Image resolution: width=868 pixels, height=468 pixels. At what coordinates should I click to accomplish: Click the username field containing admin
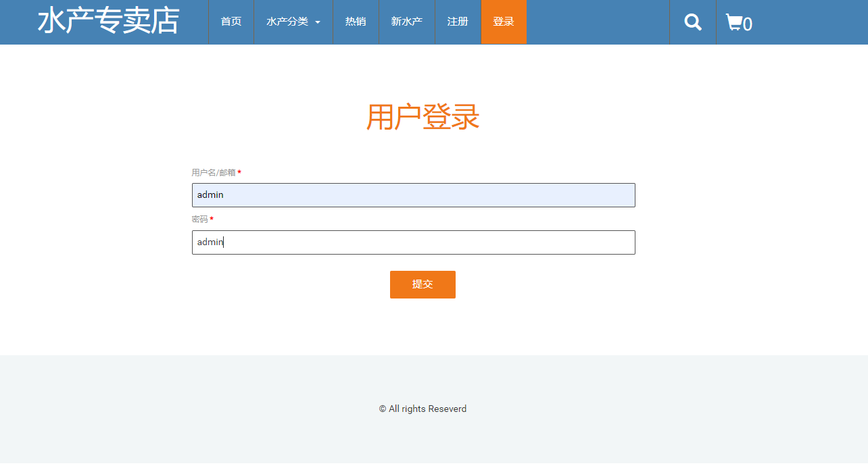(413, 194)
